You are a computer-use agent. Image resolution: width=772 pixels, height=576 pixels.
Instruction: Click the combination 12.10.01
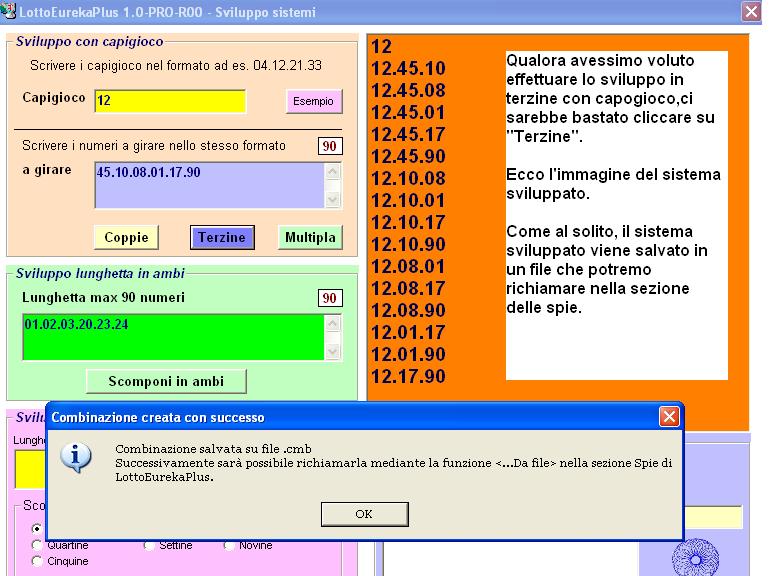tap(408, 200)
